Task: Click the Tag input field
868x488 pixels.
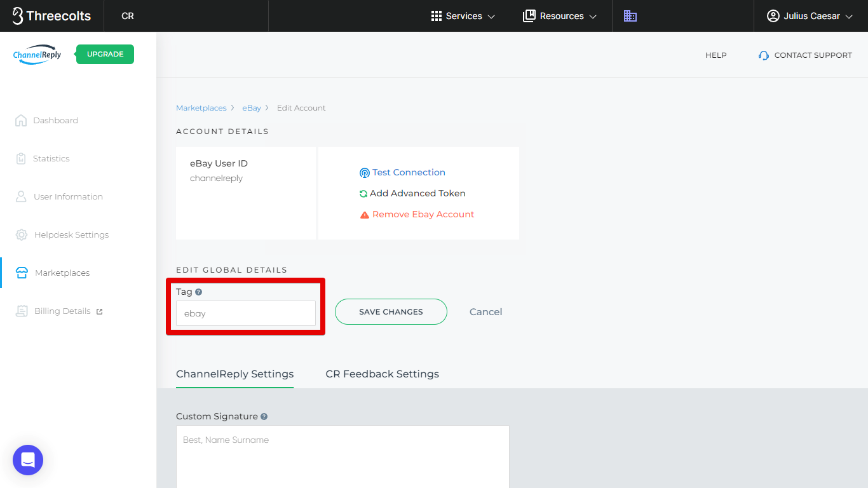Action: click(x=246, y=313)
